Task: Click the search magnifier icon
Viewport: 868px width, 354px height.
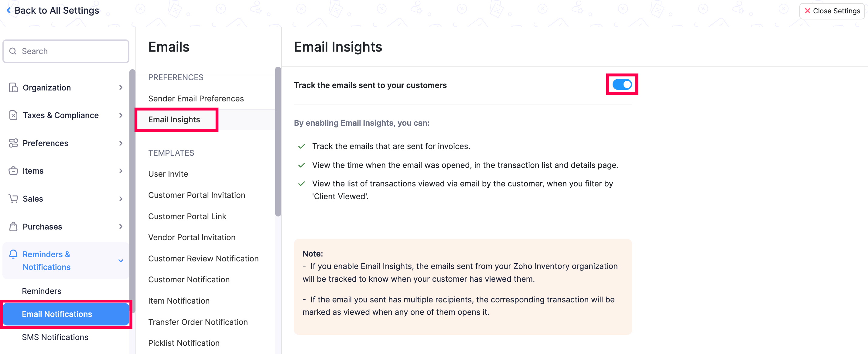Action: pyautogui.click(x=13, y=51)
